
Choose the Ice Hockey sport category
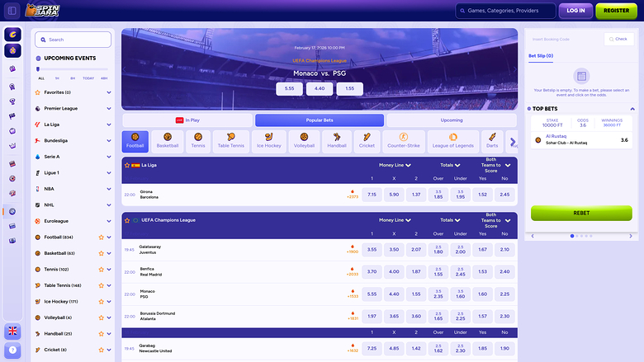[268, 141]
